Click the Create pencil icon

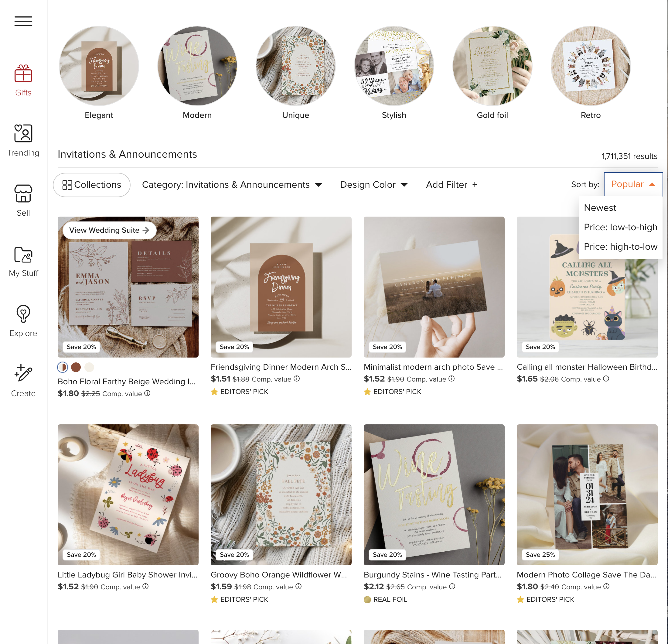pyautogui.click(x=23, y=372)
